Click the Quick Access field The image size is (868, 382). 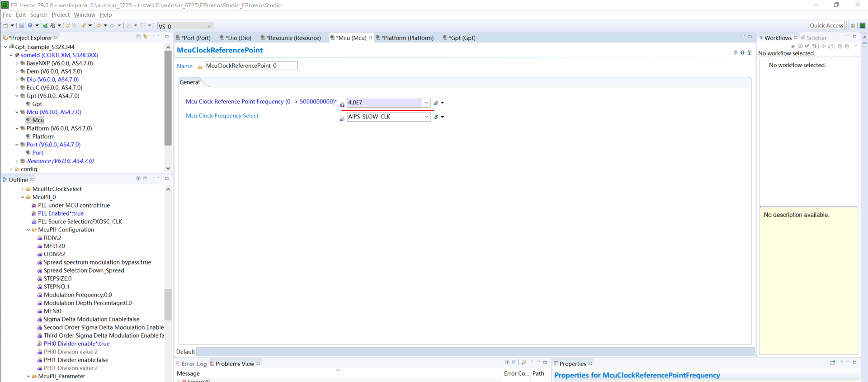(x=826, y=26)
